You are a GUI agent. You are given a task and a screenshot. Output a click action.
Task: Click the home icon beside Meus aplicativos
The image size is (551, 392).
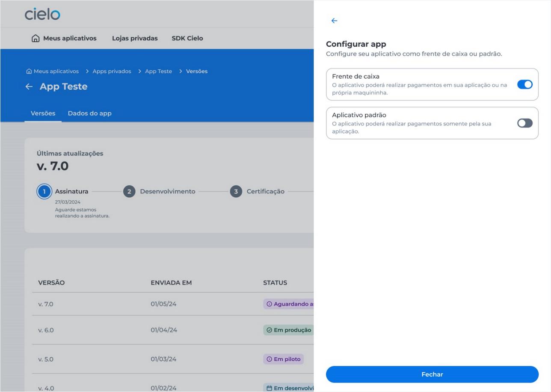click(36, 38)
